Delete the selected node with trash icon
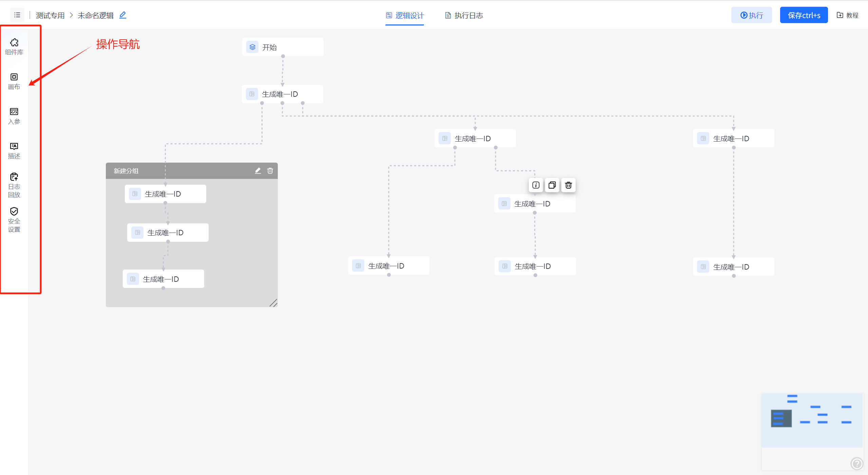The width and height of the screenshot is (868, 475). [x=568, y=185]
